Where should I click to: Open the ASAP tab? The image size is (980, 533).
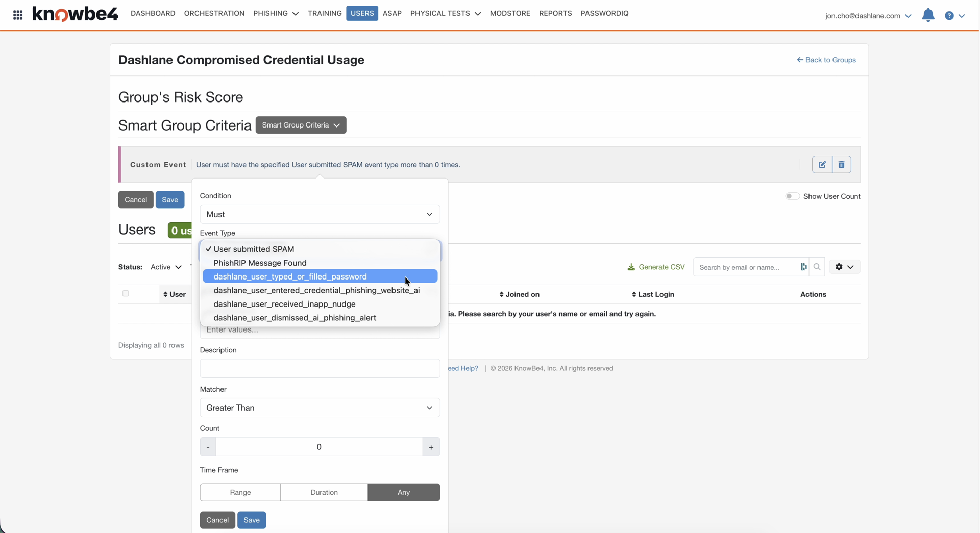click(392, 13)
